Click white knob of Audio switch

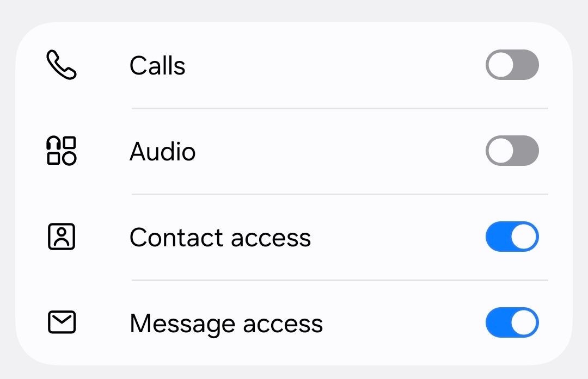coord(501,151)
